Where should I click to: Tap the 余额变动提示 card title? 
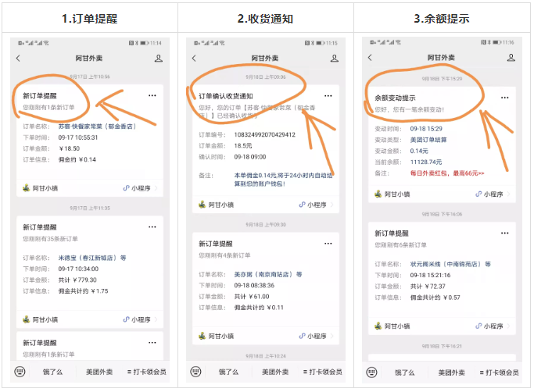pos(395,98)
